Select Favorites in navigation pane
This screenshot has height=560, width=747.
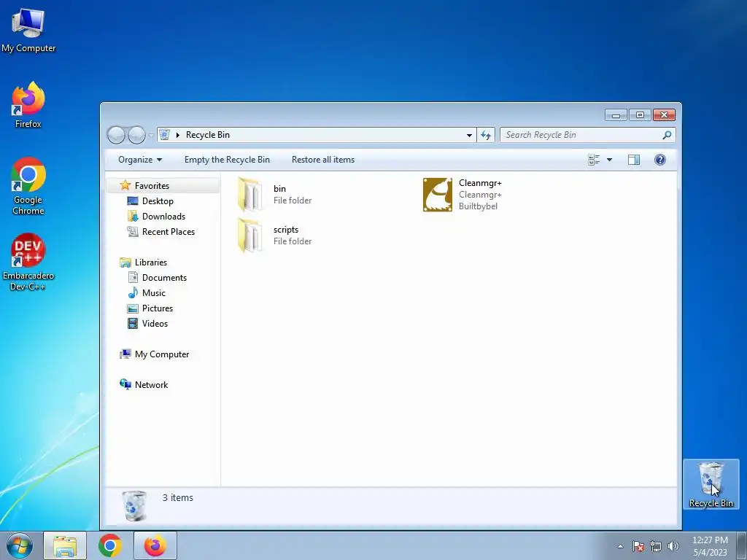[x=152, y=186]
